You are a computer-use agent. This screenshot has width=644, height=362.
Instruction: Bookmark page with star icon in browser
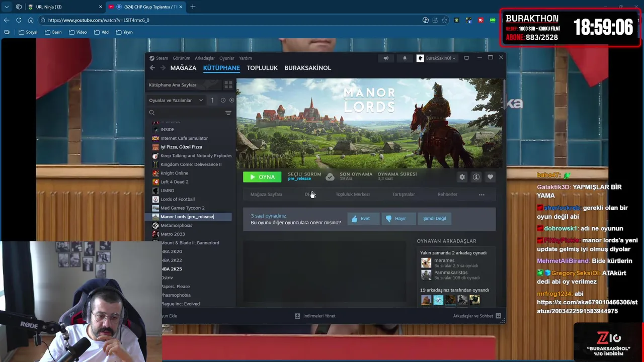444,20
